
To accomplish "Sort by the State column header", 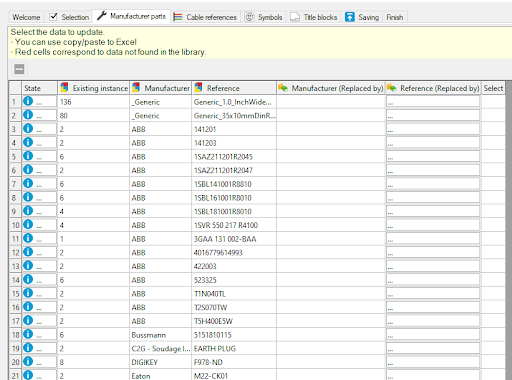I will coord(39,88).
